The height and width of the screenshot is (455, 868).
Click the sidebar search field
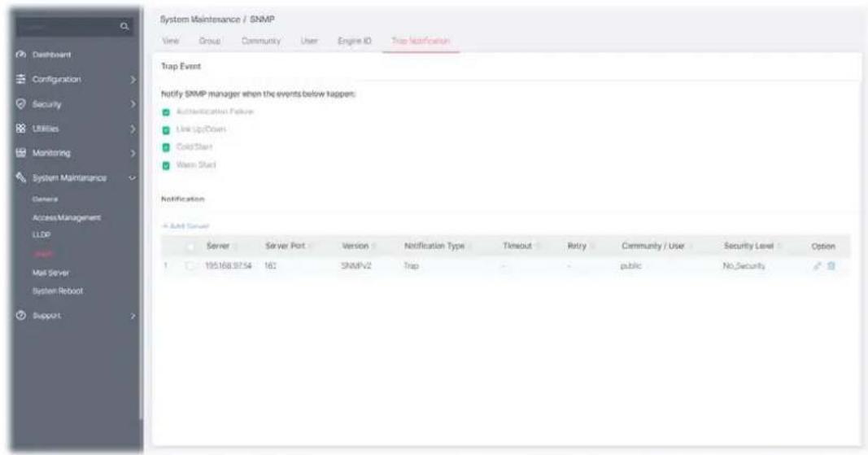(x=74, y=26)
